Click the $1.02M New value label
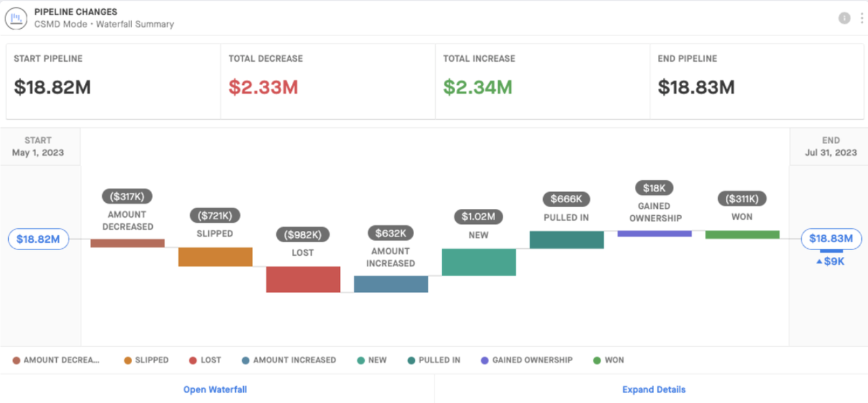Screen dimensions: 868x403 pos(479,217)
